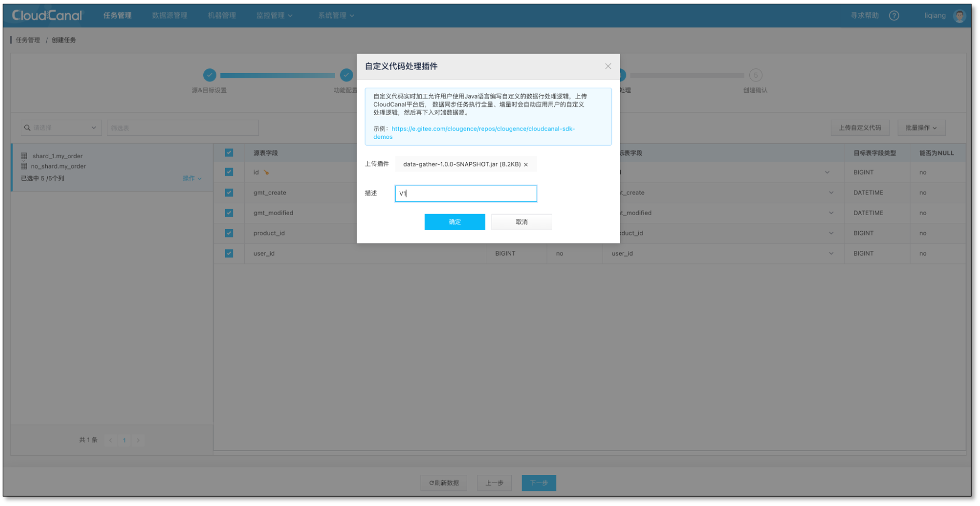Click the no_shard.my_order table icon

[24, 166]
